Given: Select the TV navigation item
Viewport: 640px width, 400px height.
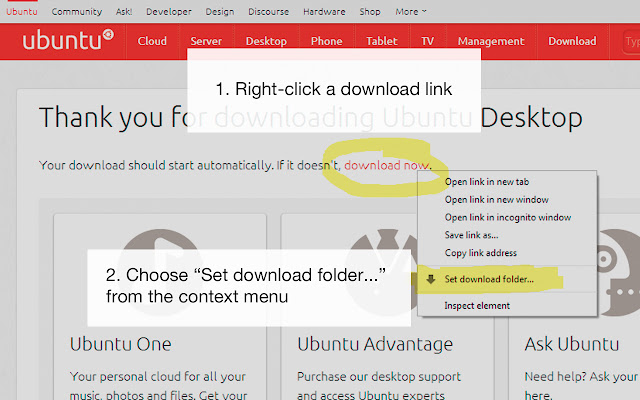Looking at the screenshot, I should tap(427, 41).
